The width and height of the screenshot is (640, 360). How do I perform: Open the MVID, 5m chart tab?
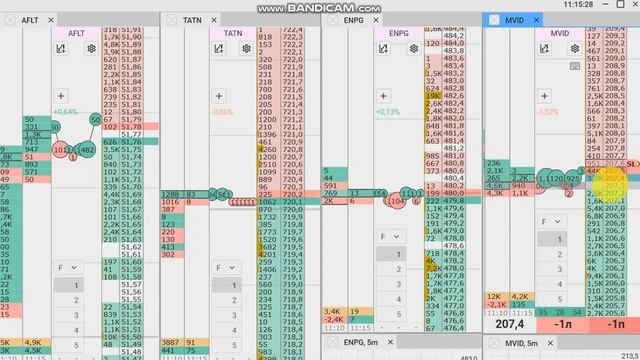(x=521, y=343)
